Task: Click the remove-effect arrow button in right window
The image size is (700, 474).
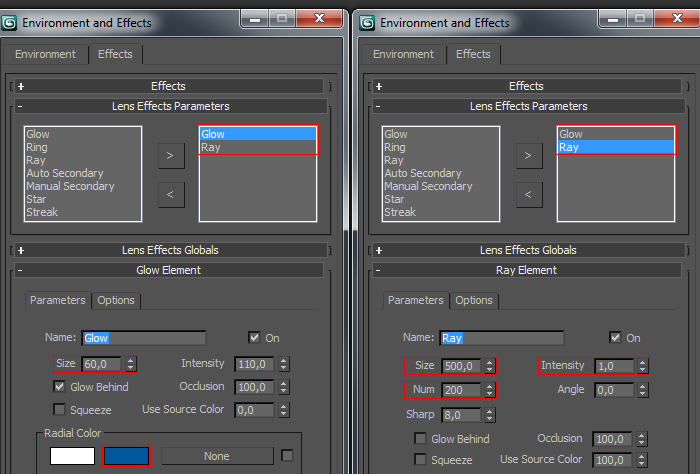Action: (x=529, y=195)
